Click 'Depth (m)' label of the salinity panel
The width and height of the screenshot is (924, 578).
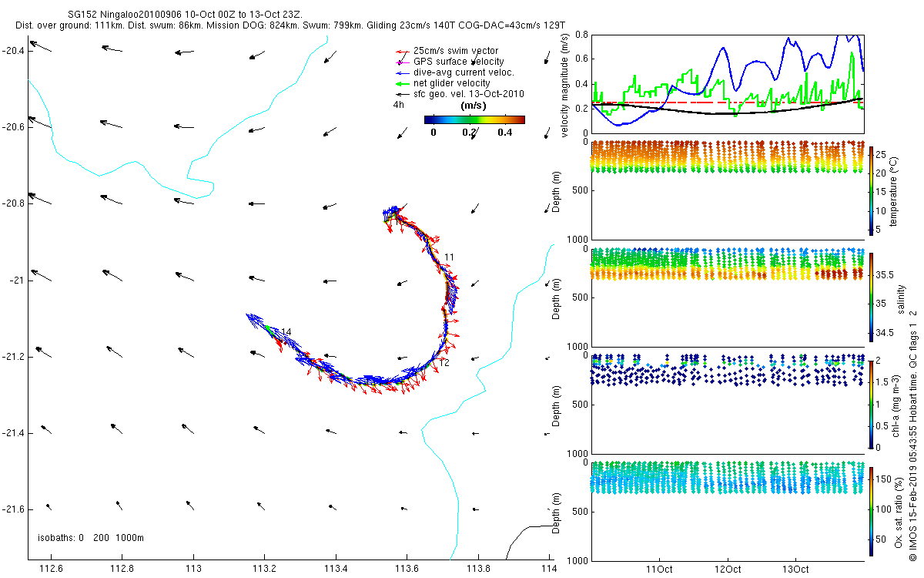pos(557,299)
